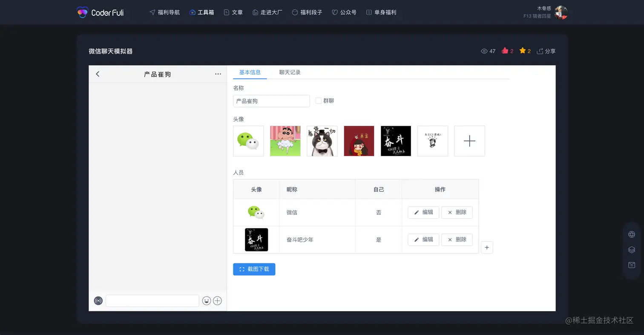Click the globe icon in the right sidebar
Image resolution: width=644 pixels, height=335 pixels.
[x=631, y=234]
